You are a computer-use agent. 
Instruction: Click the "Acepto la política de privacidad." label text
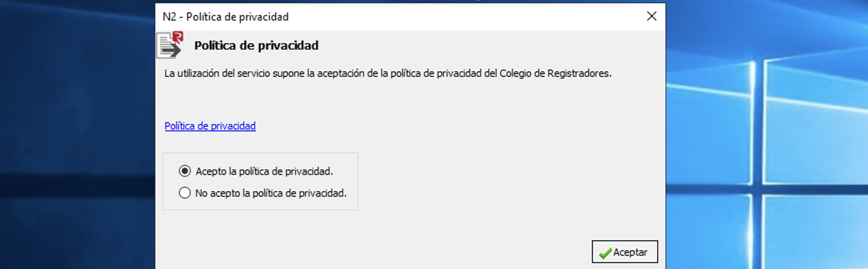coord(264,171)
